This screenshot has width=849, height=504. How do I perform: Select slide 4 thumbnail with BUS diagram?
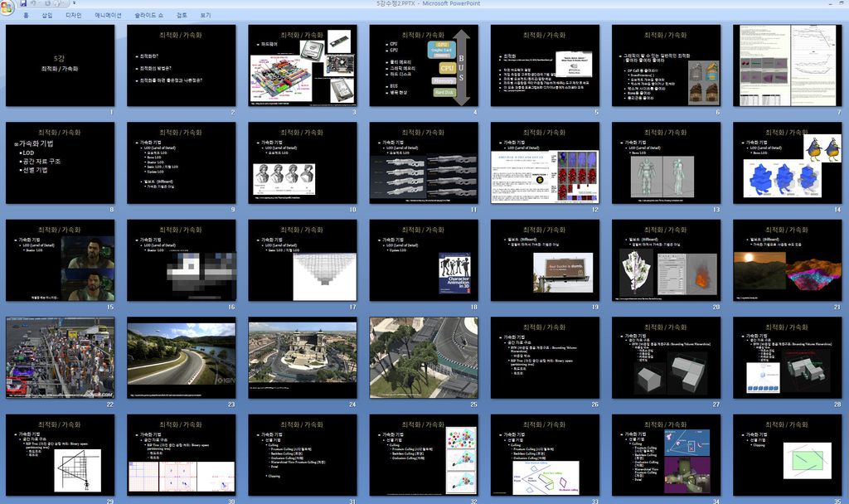tap(424, 65)
